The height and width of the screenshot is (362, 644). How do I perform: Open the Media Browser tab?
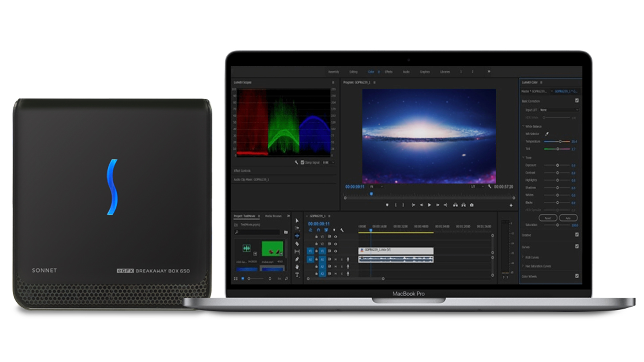273,216
